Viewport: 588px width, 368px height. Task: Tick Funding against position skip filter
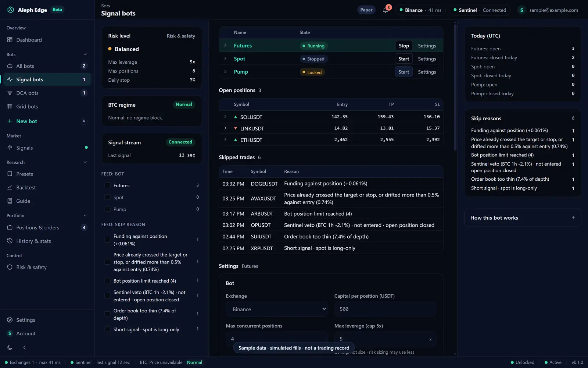107,240
